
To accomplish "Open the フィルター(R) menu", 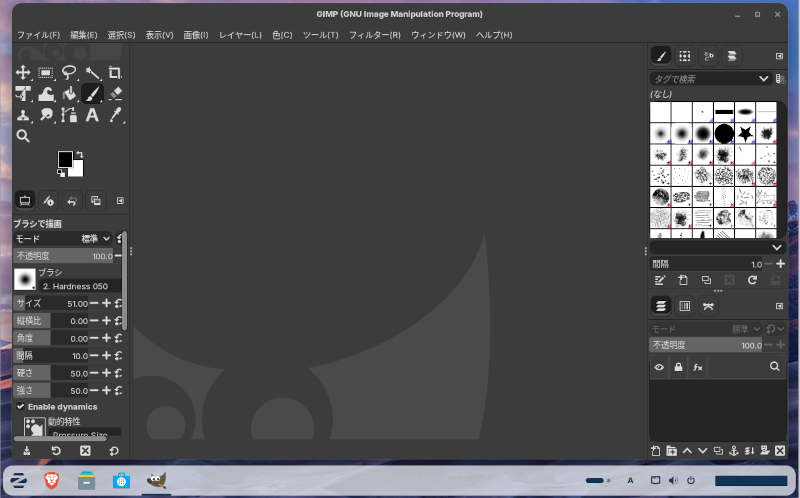I will (x=375, y=35).
